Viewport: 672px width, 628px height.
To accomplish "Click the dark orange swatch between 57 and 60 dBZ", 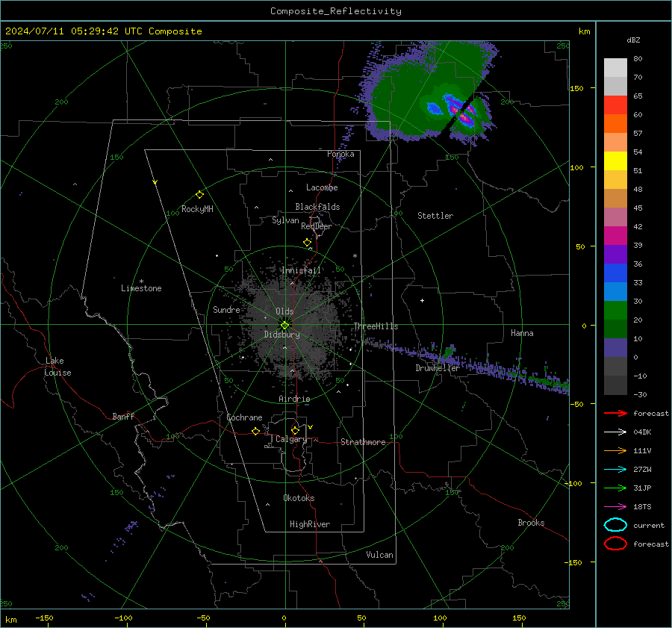I will click(x=615, y=124).
